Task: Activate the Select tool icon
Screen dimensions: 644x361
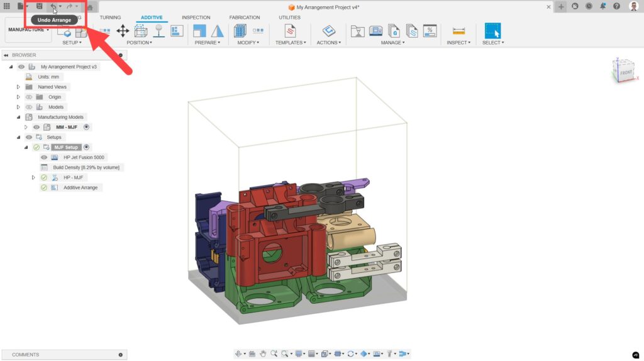Action: (x=492, y=31)
